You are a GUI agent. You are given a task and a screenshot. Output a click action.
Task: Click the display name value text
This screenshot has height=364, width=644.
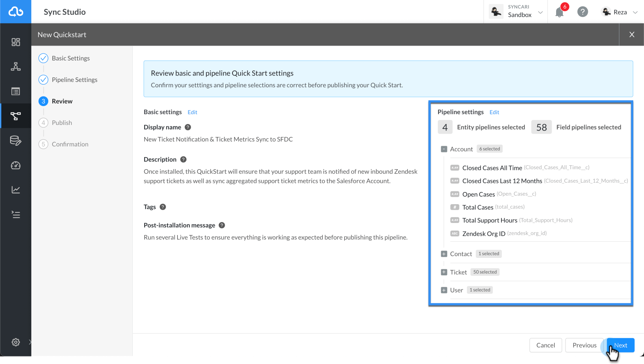(x=218, y=139)
